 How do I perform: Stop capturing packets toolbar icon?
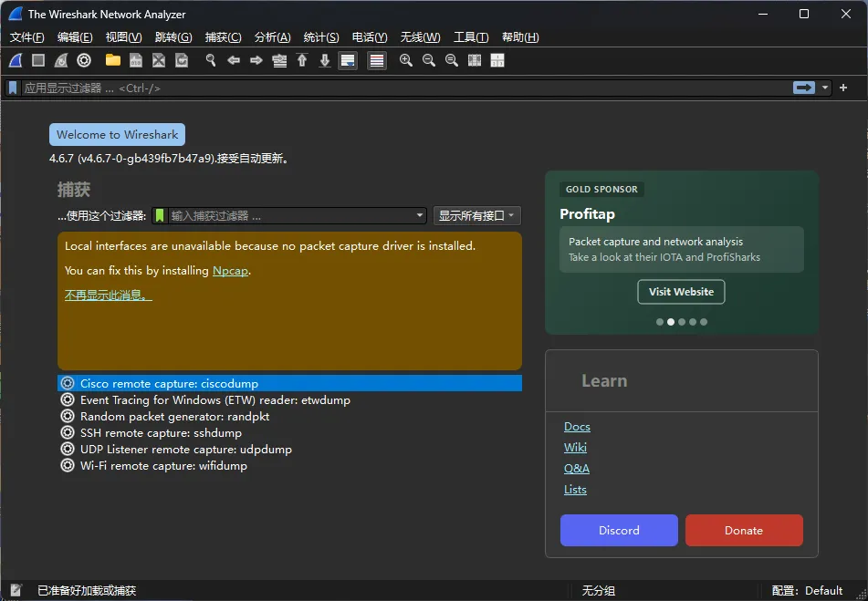tap(38, 60)
